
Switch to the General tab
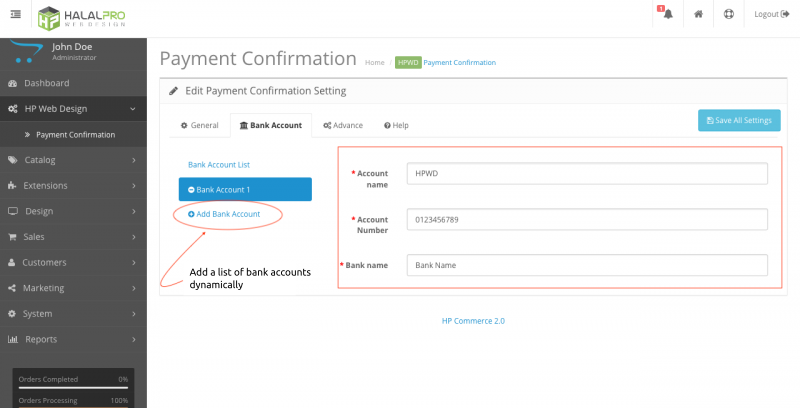(198, 126)
